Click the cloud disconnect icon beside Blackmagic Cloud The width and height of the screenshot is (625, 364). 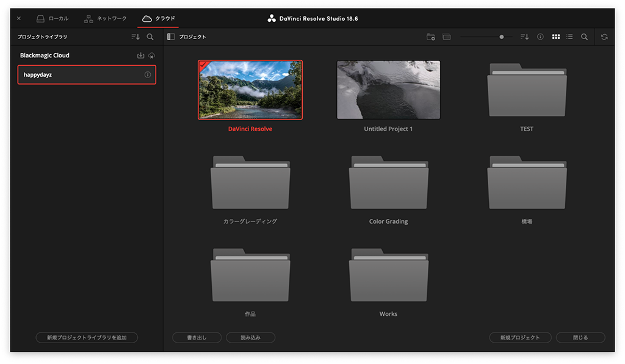coord(151,55)
